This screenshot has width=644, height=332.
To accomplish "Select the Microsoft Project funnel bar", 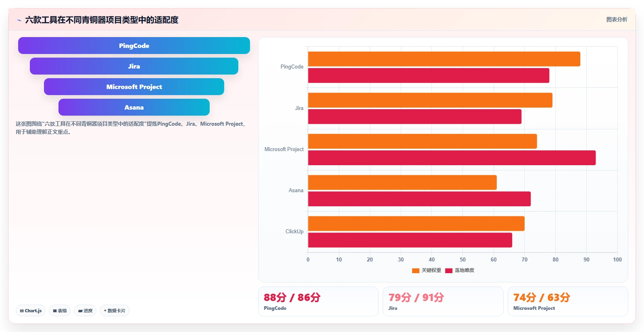I will (x=134, y=87).
